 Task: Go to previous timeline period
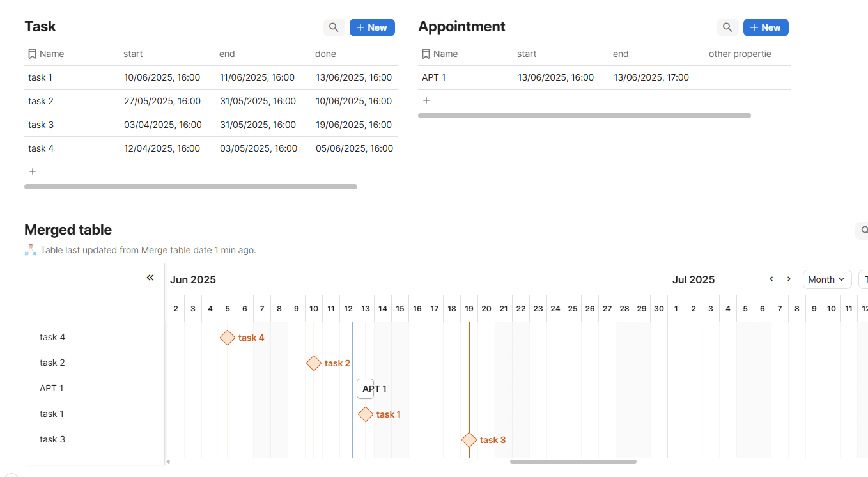click(771, 279)
